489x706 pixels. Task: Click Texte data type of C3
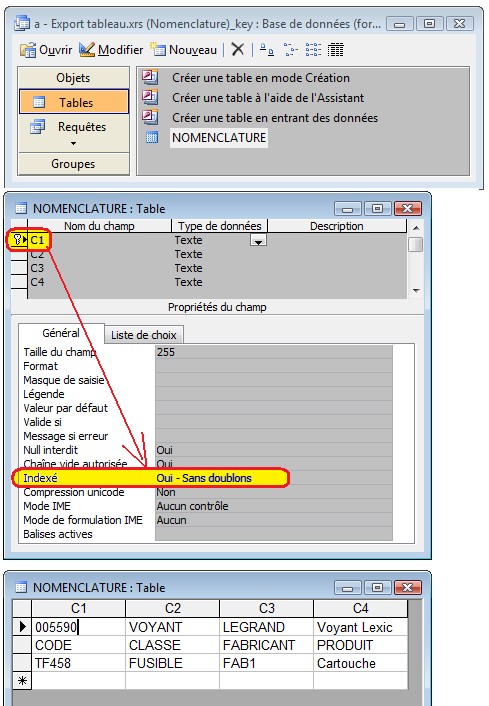click(188, 268)
